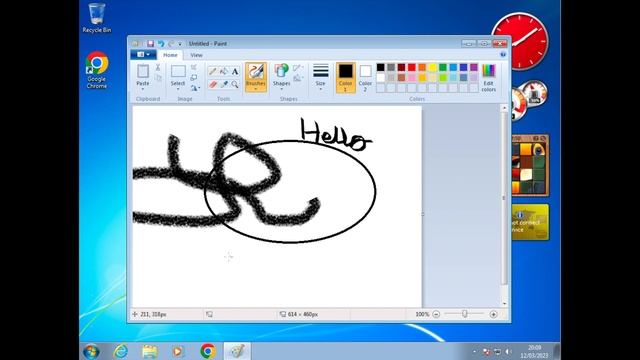
Task: Switch to the View ribbon tab
Action: [x=196, y=55]
